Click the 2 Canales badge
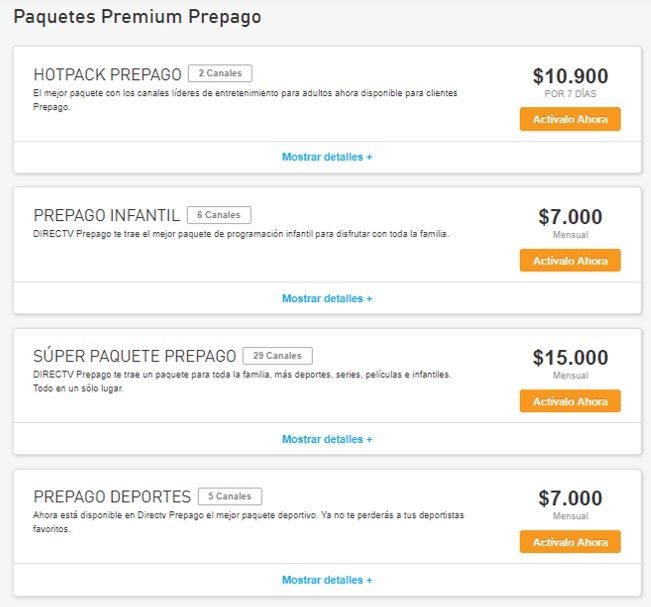651x607 pixels. coord(221,73)
